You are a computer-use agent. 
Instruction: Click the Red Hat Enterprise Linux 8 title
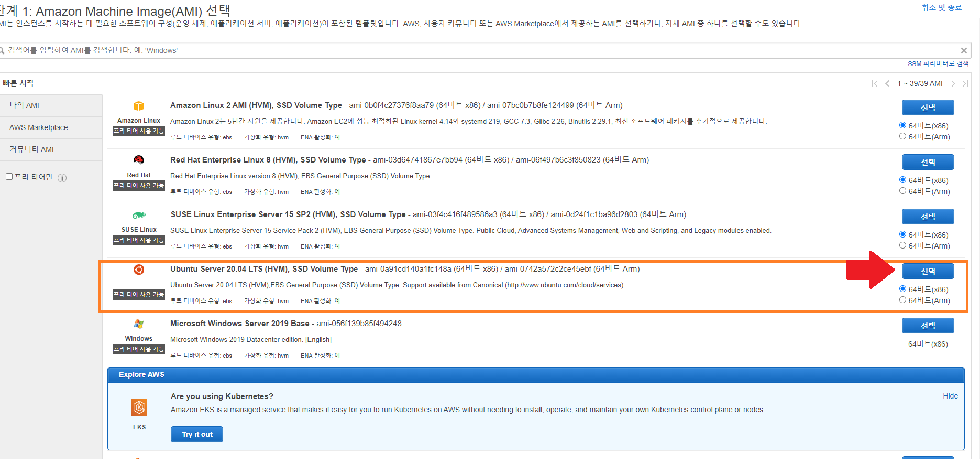[x=268, y=160]
